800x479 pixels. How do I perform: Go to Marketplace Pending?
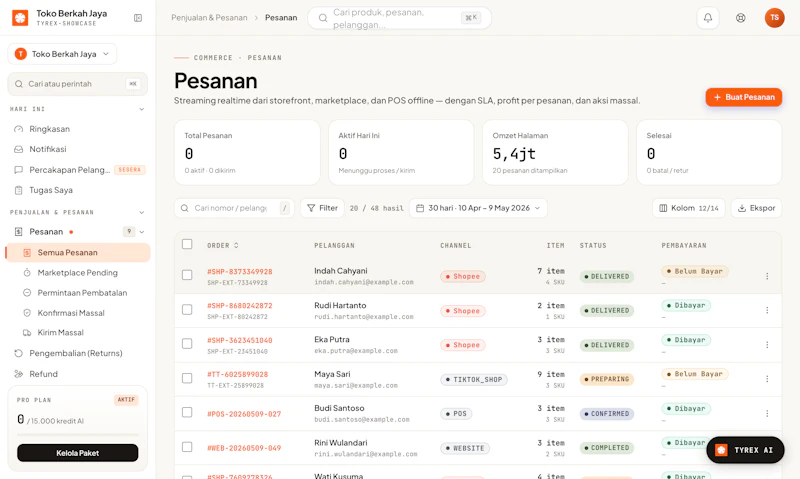point(78,273)
